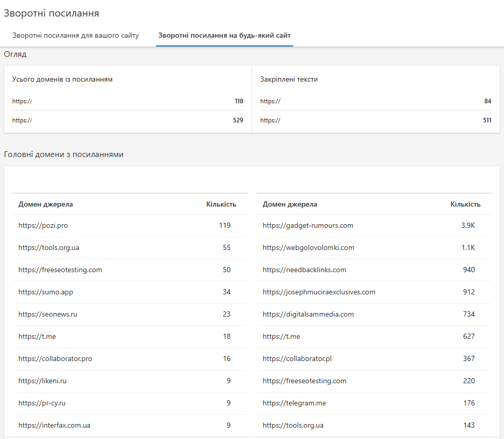Viewport: 504px width, 439px height.
Task: Switch to 'Зворотні посилання для вашого сайту' tab
Action: tap(76, 36)
